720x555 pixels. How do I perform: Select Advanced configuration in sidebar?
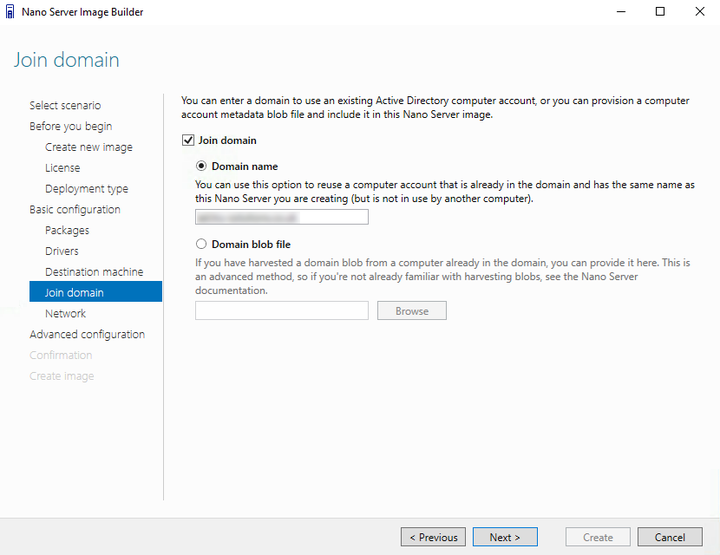point(87,334)
